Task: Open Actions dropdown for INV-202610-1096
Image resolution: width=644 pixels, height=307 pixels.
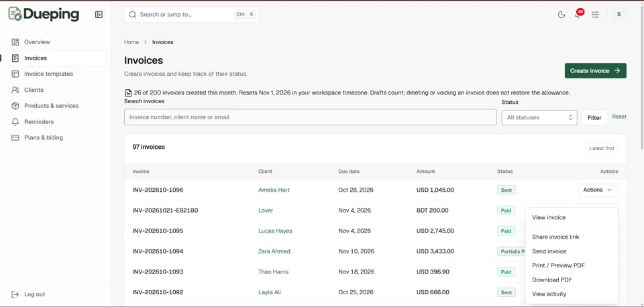Action: pos(598,190)
